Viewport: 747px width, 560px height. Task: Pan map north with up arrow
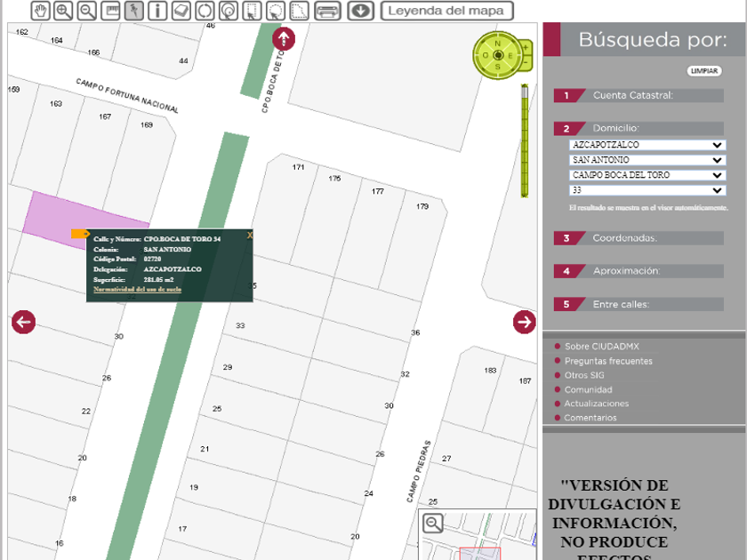pyautogui.click(x=283, y=39)
